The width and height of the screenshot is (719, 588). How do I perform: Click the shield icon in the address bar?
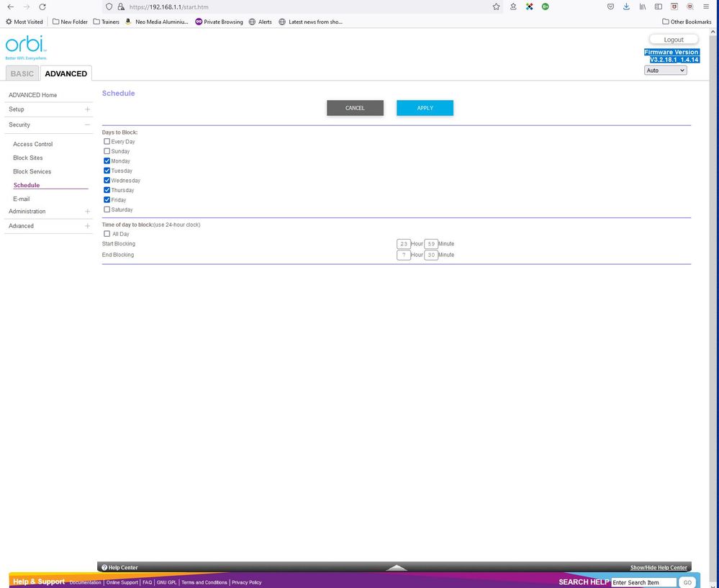(x=108, y=6)
